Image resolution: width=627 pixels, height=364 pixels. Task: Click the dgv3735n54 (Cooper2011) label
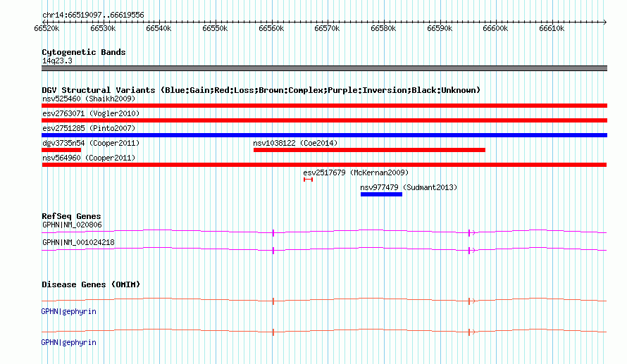point(91,143)
